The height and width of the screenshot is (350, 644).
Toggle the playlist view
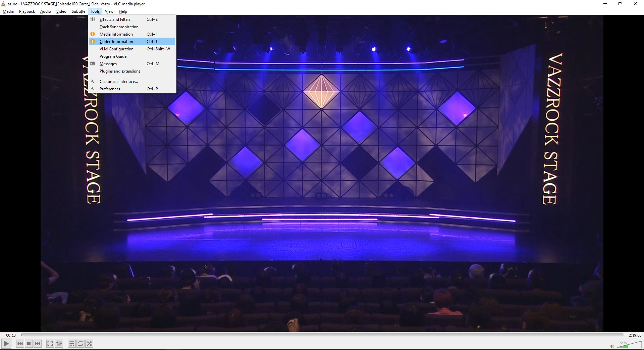72,344
